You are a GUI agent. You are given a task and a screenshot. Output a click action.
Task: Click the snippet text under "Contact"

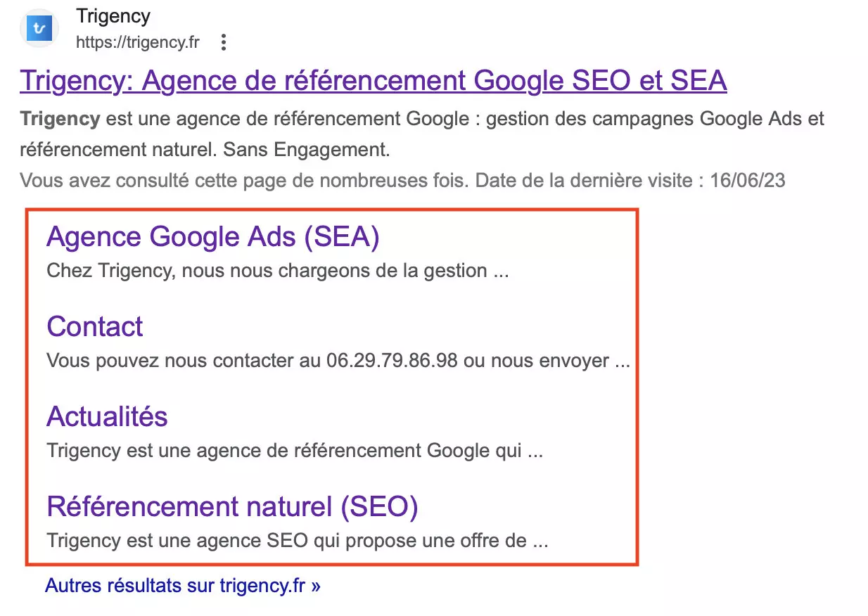(339, 360)
